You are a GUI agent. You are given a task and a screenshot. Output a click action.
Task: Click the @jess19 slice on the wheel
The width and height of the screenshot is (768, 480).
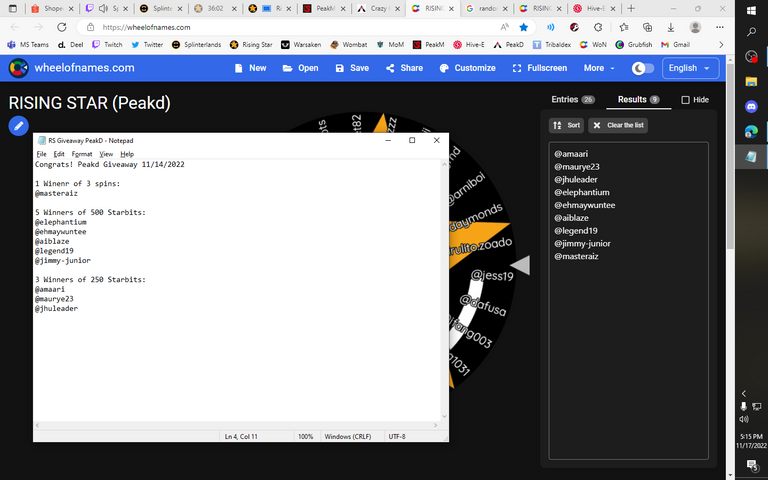492,276
